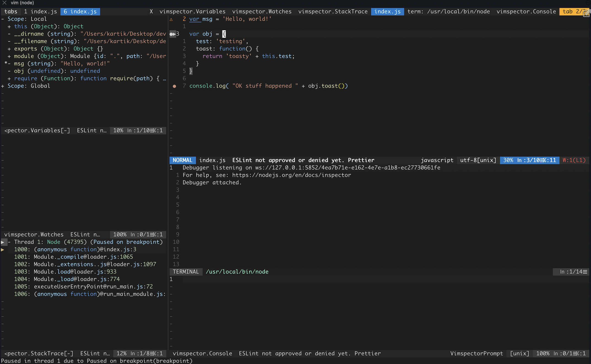Click the X tab close in tabline
The height and width of the screenshot is (364, 591).
pos(151,12)
